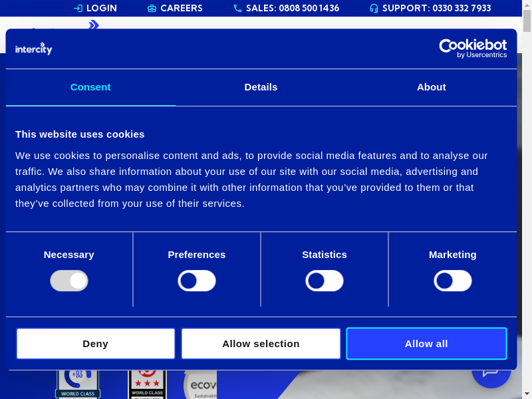Click the Allow selection button
532x399 pixels.
261,344
